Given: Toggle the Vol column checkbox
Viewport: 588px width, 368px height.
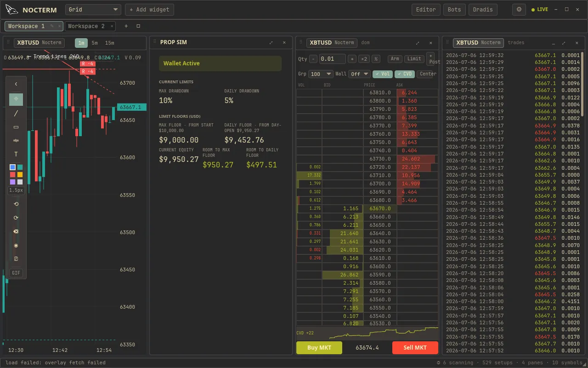Looking at the screenshot, I should click(x=383, y=74).
